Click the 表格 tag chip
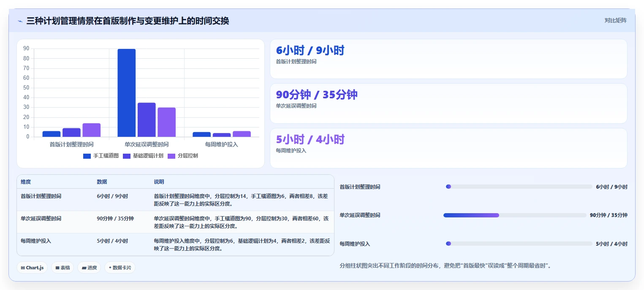Screen dimensions: 644x290 (62, 268)
